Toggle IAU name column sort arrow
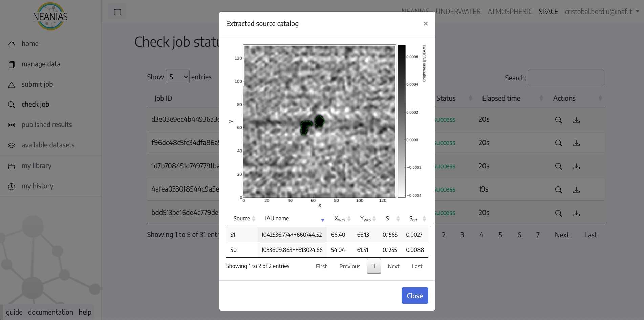Viewport: 644px width, 320px height. click(322, 220)
